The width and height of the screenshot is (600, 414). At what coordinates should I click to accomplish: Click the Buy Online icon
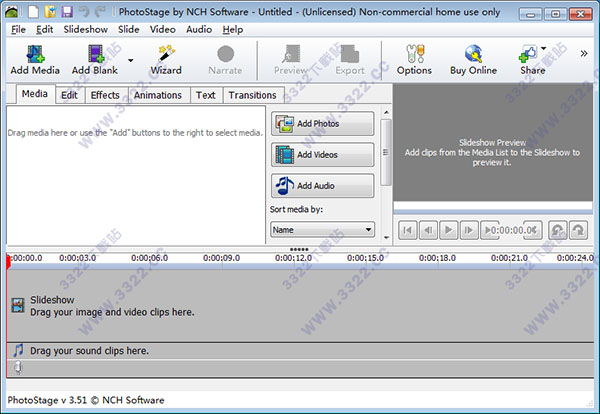click(473, 54)
